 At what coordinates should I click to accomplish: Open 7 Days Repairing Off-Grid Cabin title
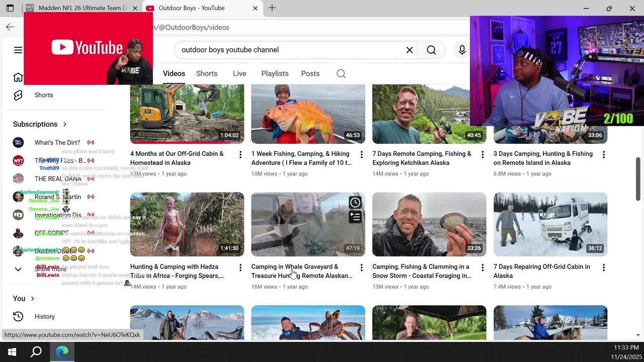point(541,271)
